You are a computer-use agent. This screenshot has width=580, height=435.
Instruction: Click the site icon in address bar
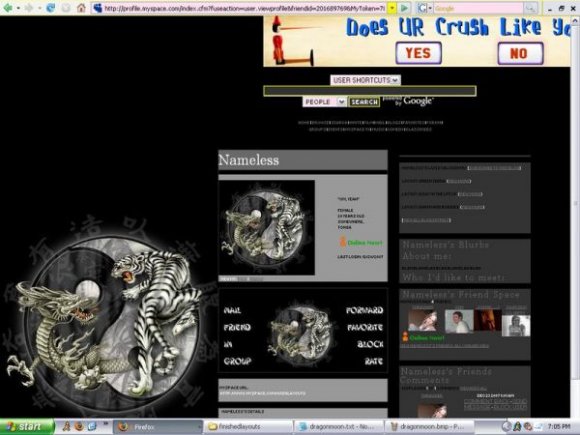[x=97, y=8]
